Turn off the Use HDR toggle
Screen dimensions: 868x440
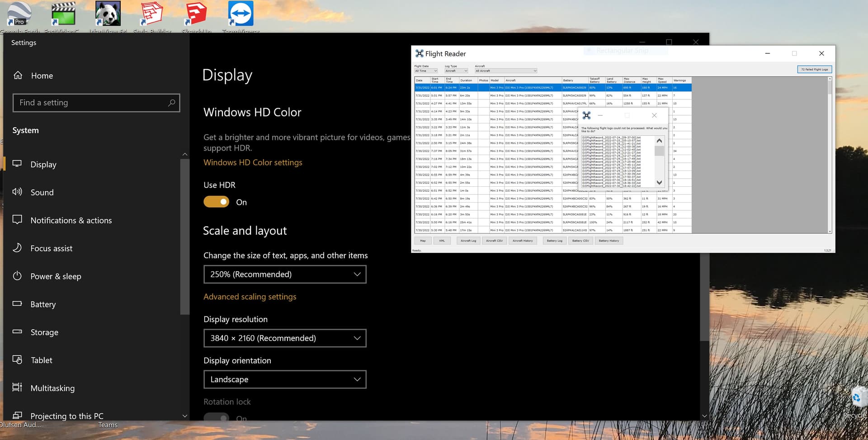217,202
